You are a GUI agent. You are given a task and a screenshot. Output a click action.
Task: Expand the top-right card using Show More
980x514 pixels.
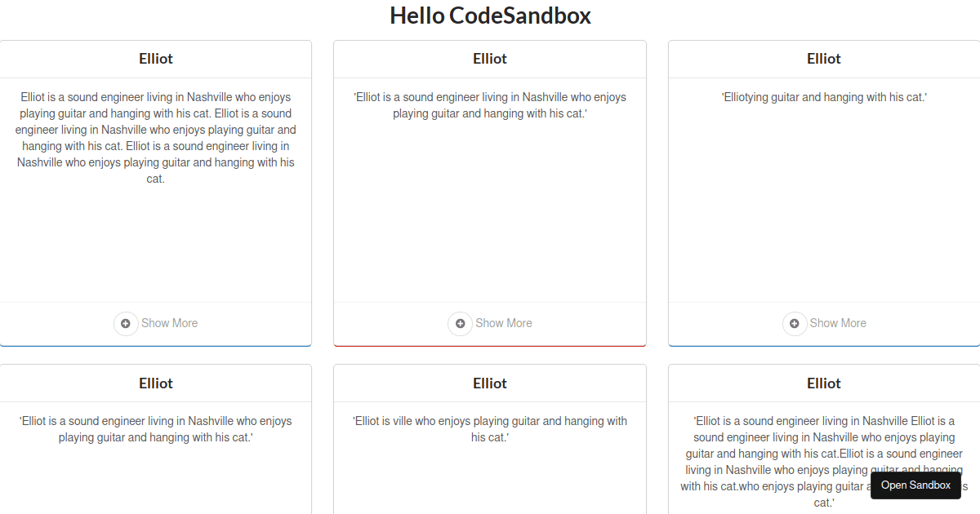[x=837, y=323]
